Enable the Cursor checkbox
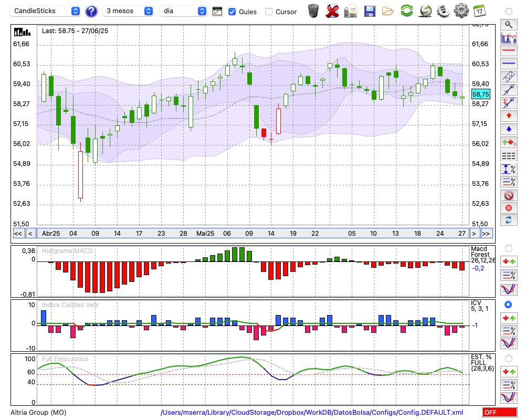The width and height of the screenshot is (525, 420). coord(268,12)
